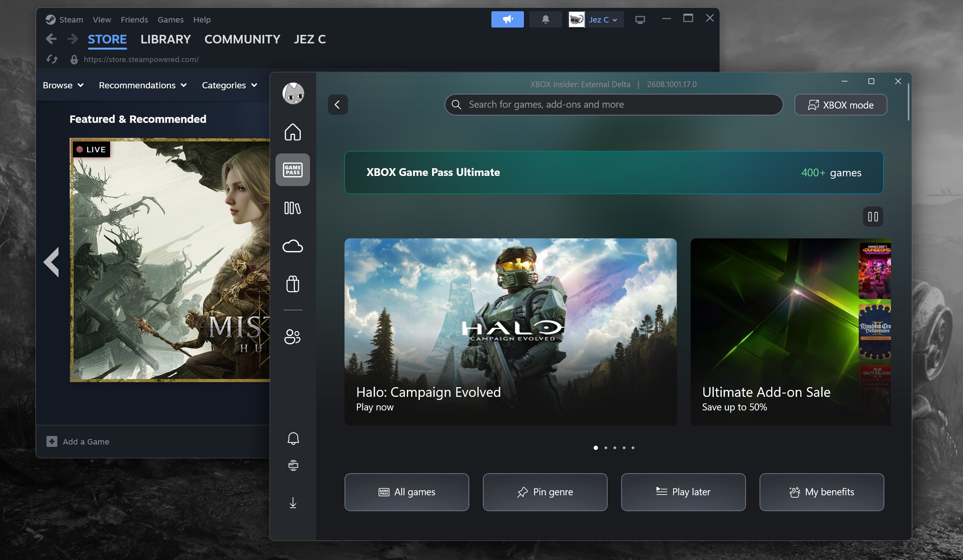
Task: Pause the Xbox featured carousel
Action: tap(873, 217)
